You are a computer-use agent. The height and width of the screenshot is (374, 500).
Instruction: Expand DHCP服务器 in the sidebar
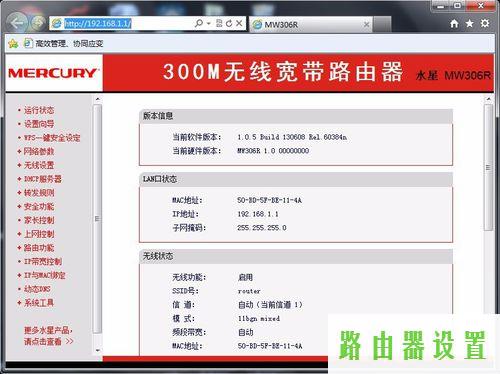pos(43,179)
